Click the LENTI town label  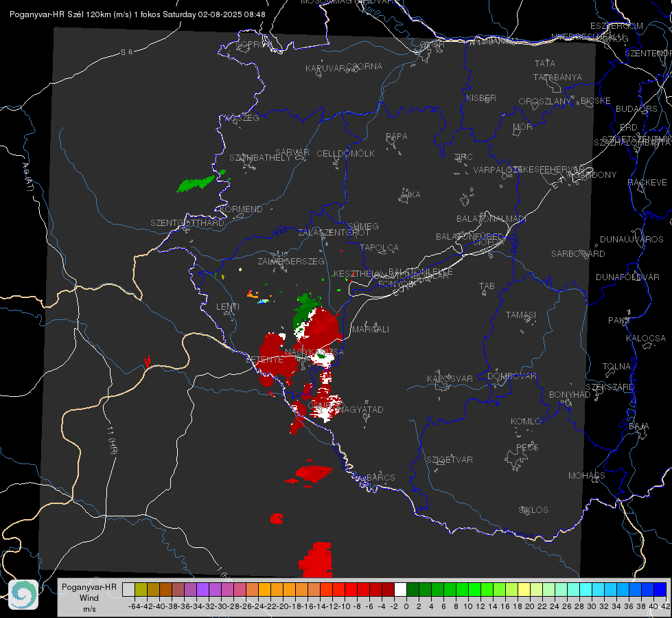[x=228, y=307]
